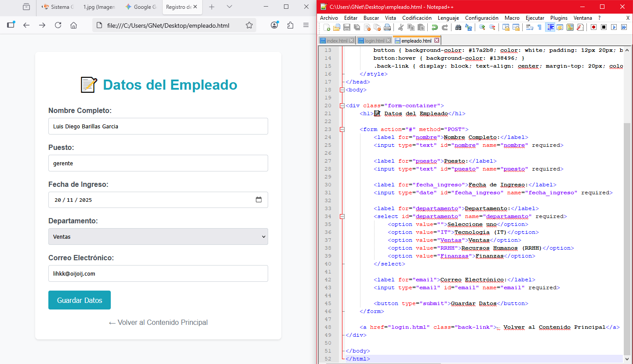Image resolution: width=633 pixels, height=364 pixels.
Task: Toggle Show All Characters pilcrow button
Action: click(540, 27)
